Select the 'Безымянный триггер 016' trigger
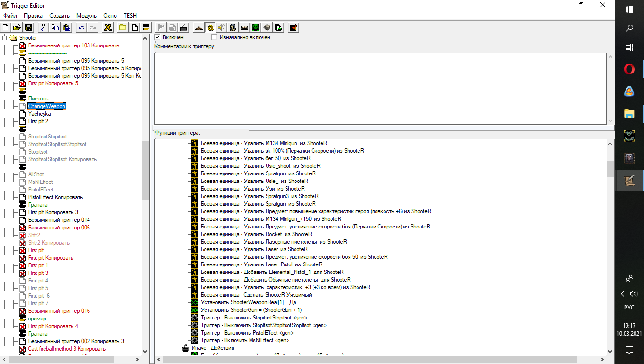Image resolution: width=644 pixels, height=364 pixels. pos(59,311)
